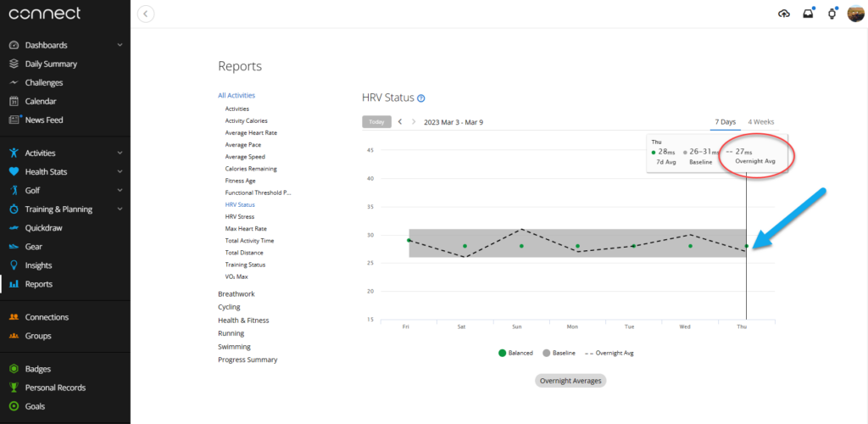Select the Fitness Age report

point(240,181)
